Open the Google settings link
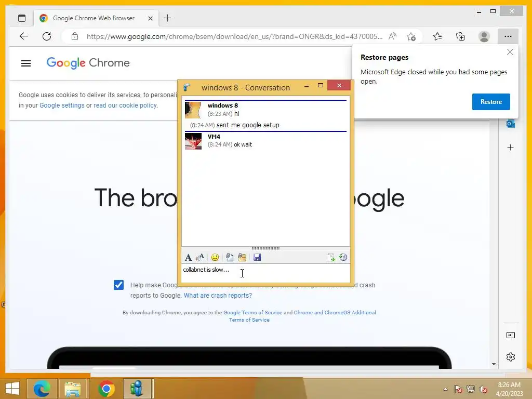 [x=62, y=105]
